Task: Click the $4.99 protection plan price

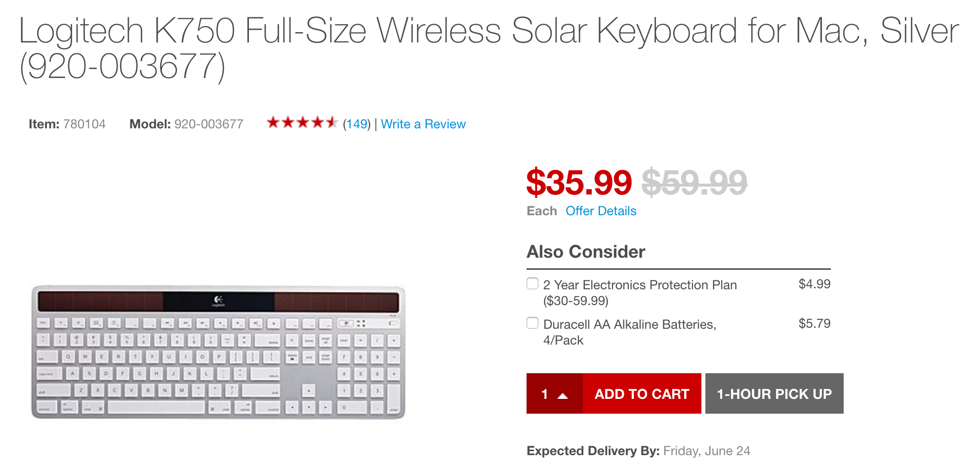Action: click(814, 284)
